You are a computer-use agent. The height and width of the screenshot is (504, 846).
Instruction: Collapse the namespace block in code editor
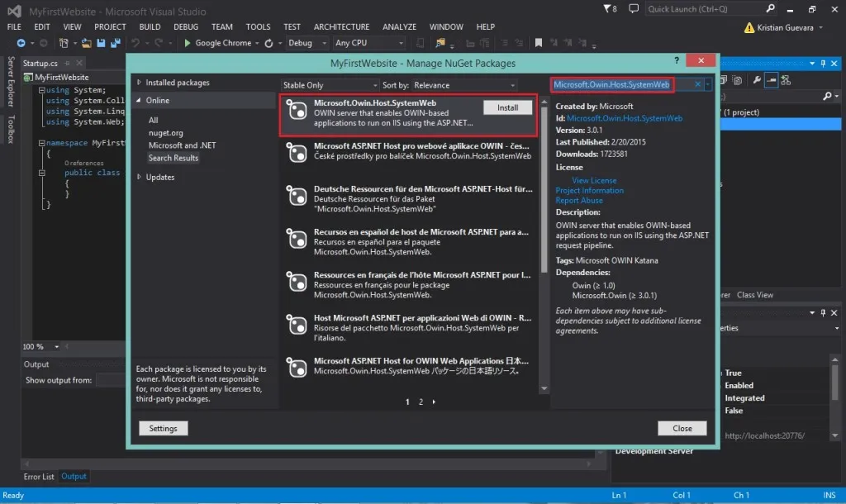point(41,143)
